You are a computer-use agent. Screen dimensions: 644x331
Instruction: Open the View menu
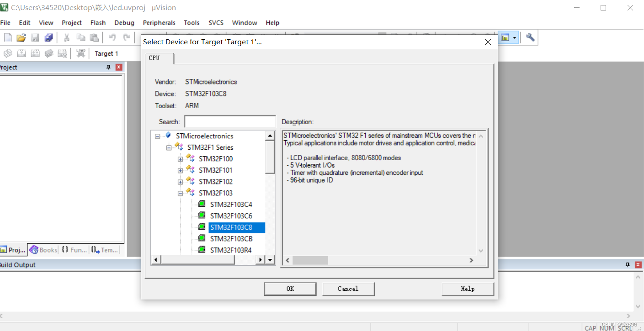(x=46, y=23)
